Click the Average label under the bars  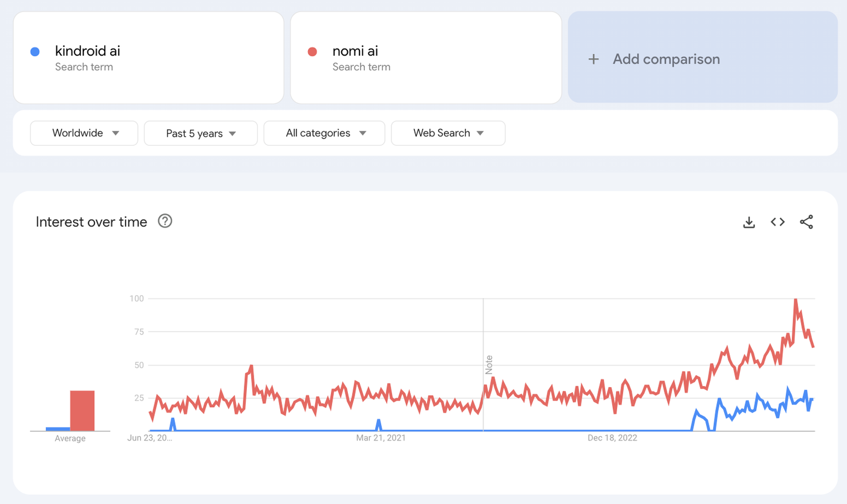[x=70, y=439]
